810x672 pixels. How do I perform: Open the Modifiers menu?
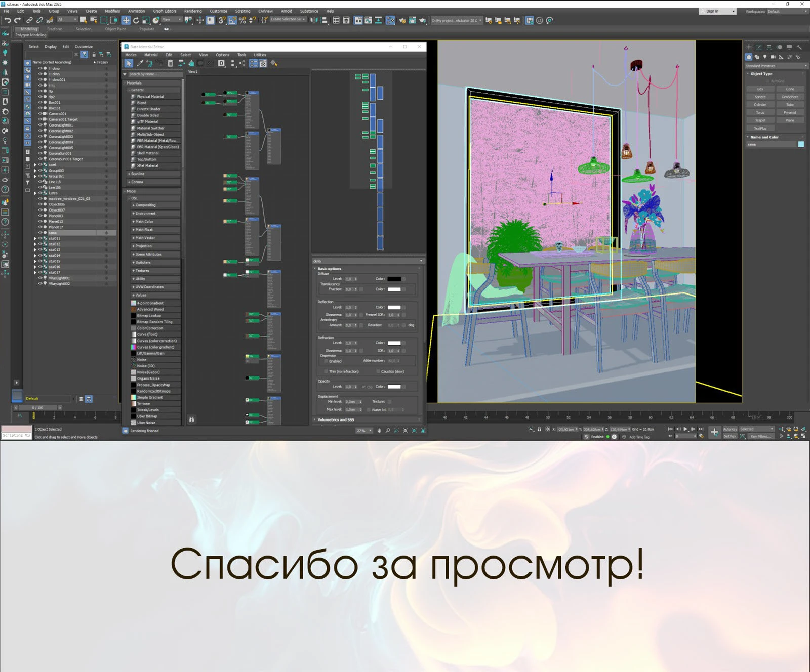click(112, 11)
